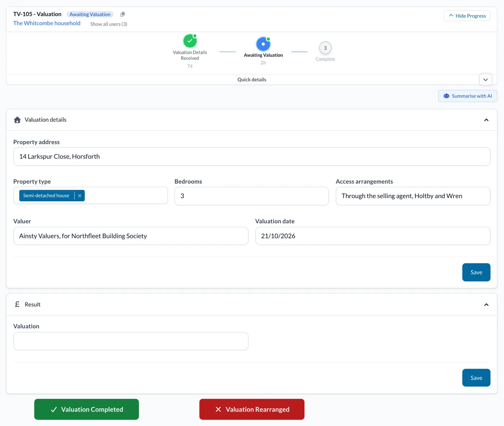This screenshot has width=504, height=426.
Task: Open the Property type dropdown
Action: pos(91,196)
